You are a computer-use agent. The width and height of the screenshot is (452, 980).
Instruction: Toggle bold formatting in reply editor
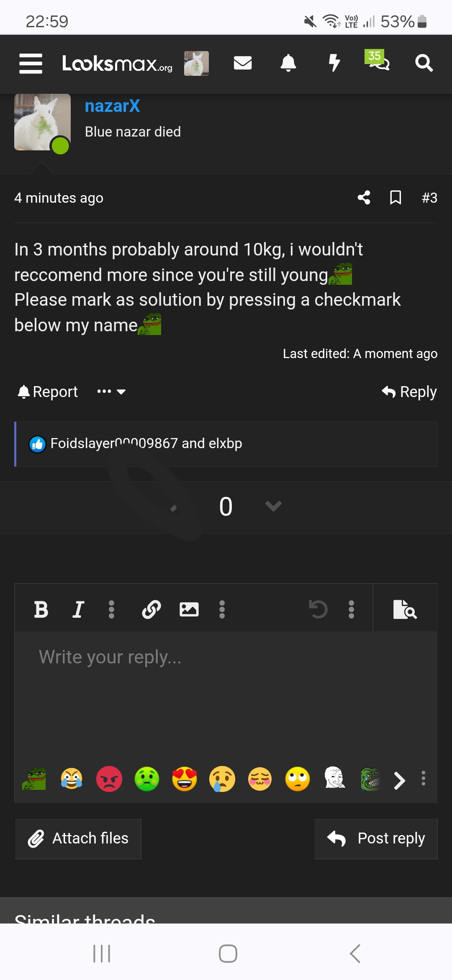click(x=41, y=609)
